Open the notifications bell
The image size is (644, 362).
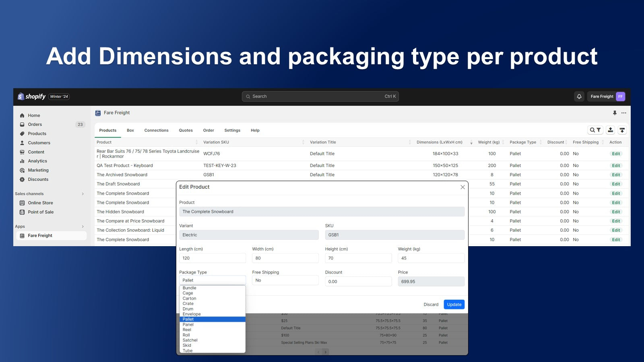tap(579, 97)
